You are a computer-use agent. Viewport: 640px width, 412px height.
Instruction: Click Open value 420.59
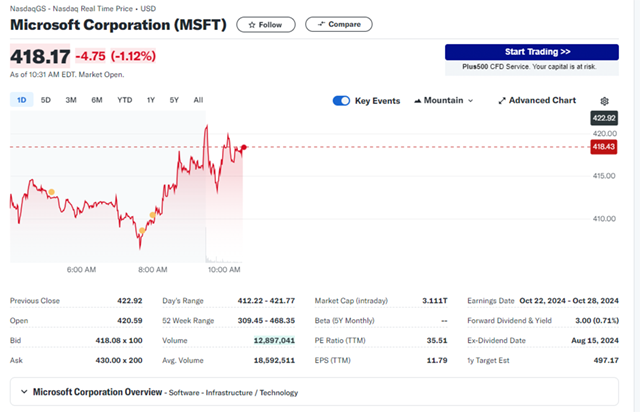130,321
